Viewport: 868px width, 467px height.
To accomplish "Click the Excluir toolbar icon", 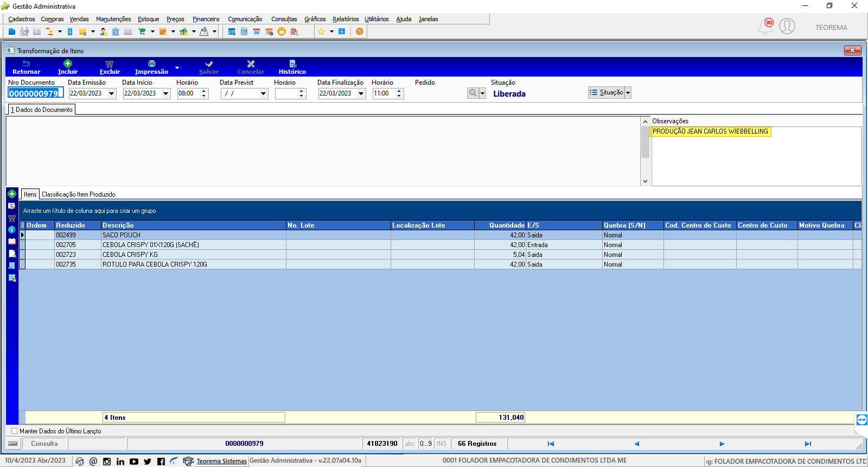I will (110, 64).
